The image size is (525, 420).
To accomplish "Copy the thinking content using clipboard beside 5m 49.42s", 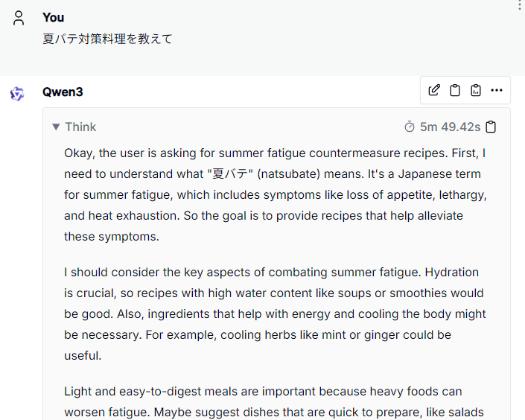I will (491, 127).
